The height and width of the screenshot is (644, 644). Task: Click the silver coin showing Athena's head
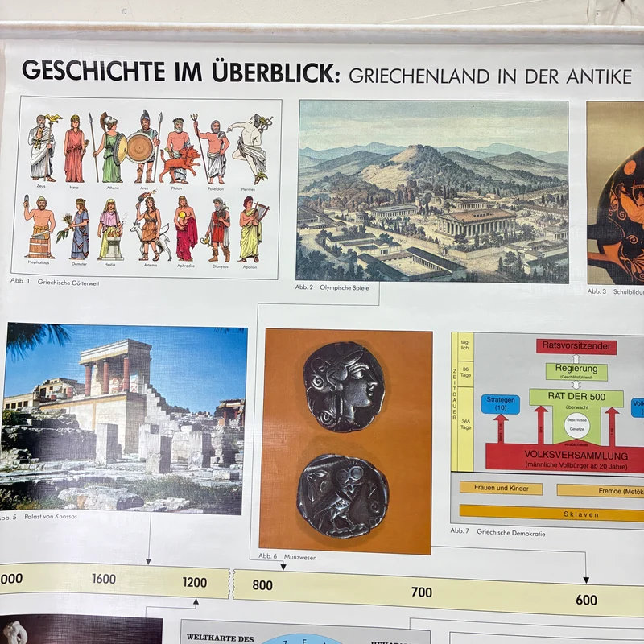click(x=344, y=387)
